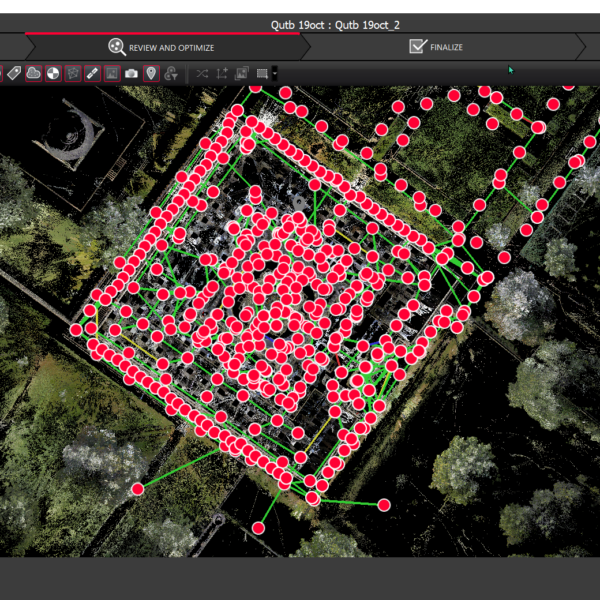Image resolution: width=600 pixels, height=600 pixels.
Task: Click the link filter icon
Action: click(x=171, y=73)
